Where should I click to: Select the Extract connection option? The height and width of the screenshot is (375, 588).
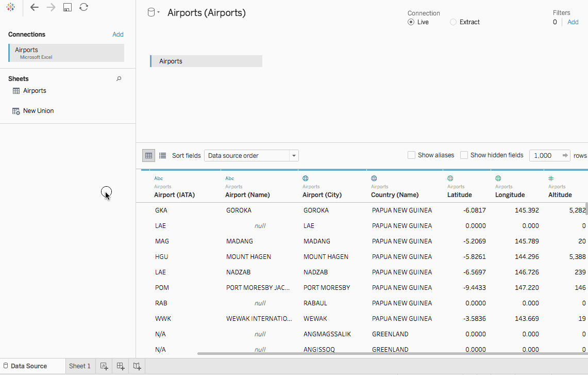(465, 22)
